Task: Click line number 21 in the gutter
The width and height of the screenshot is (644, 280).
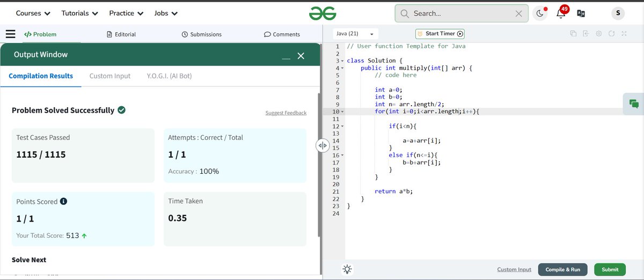Action: tap(336, 191)
